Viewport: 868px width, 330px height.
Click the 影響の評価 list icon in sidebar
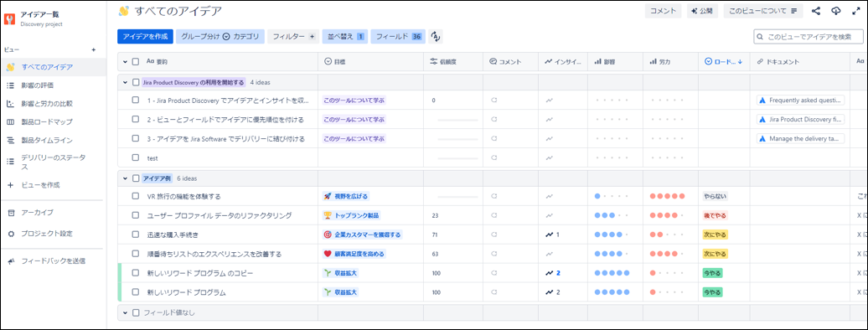click(x=11, y=85)
